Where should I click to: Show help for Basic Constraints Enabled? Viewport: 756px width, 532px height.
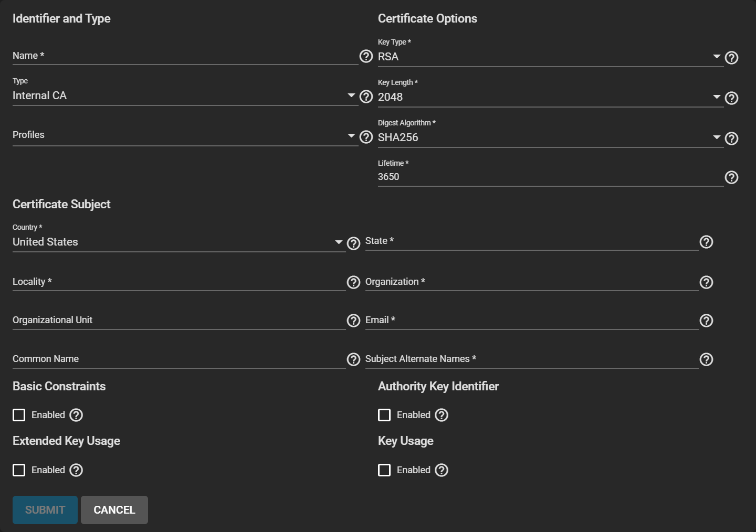click(76, 415)
